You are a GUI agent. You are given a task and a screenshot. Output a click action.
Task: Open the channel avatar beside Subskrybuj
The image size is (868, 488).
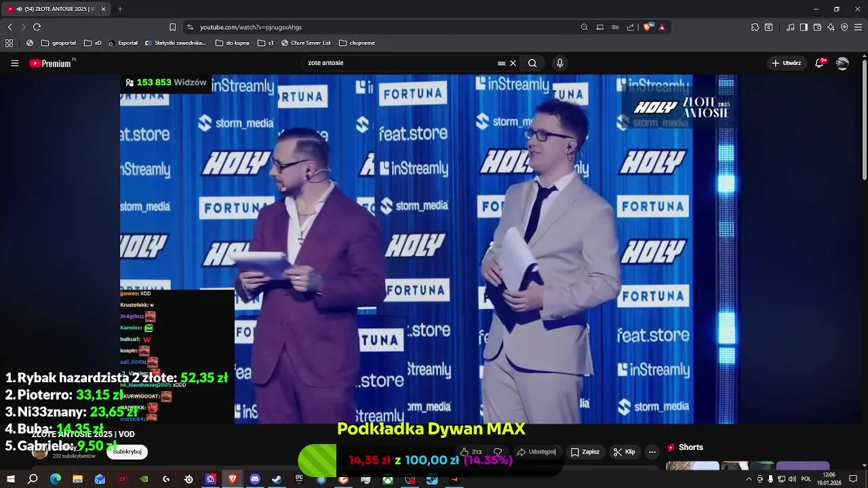pyautogui.click(x=40, y=452)
